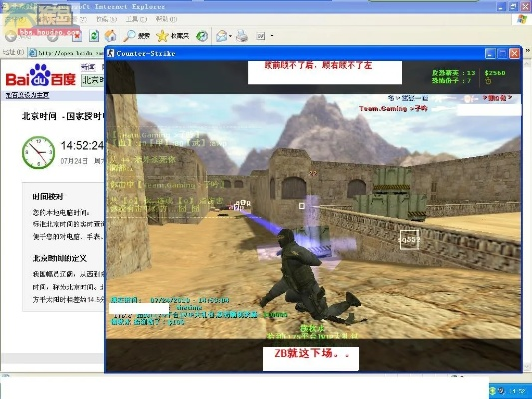Open the 收藏(A) menu
This screenshot has height=399, width=532.
[x=106, y=19]
